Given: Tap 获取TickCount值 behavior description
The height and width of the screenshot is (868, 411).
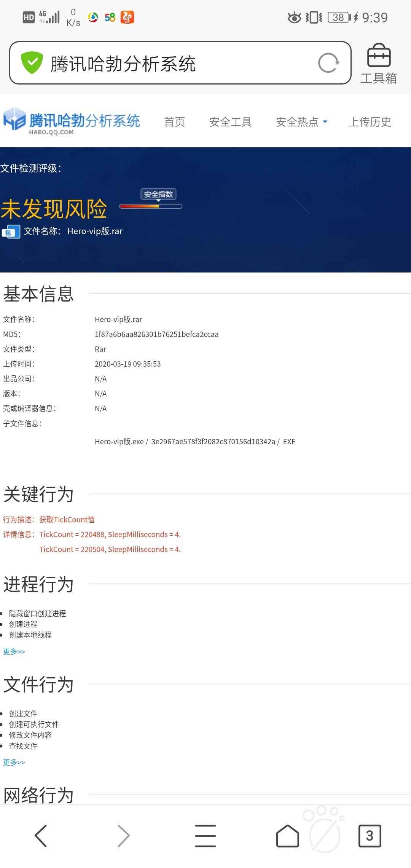Looking at the screenshot, I should (67, 519).
